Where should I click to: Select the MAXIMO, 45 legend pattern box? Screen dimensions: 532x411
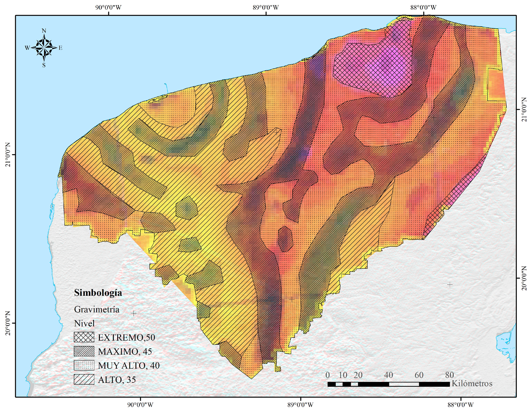tap(84, 351)
